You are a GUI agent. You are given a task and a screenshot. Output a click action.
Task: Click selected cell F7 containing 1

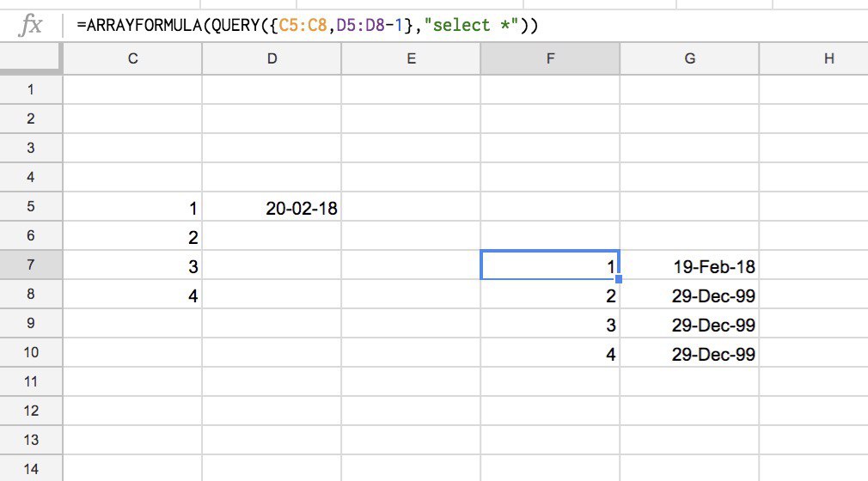click(x=550, y=265)
